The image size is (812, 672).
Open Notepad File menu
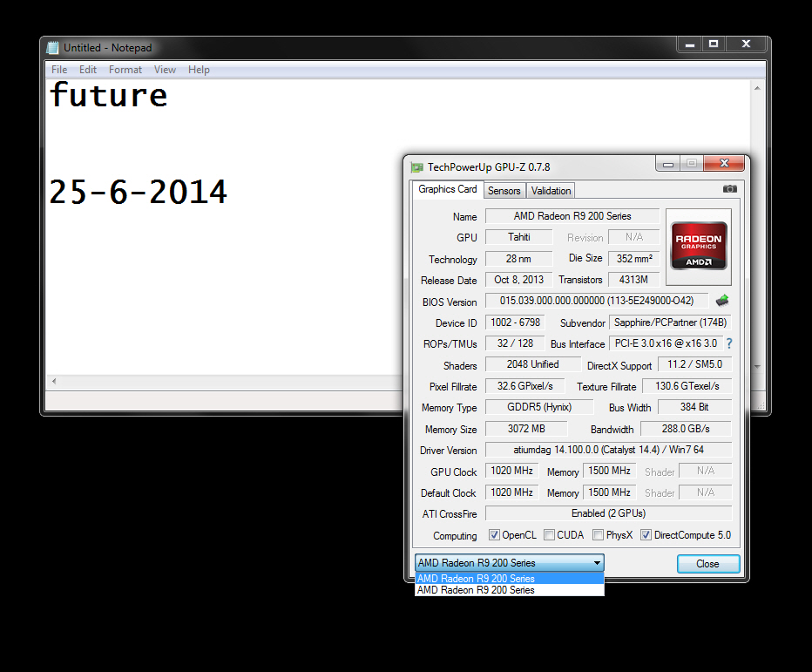(59, 70)
